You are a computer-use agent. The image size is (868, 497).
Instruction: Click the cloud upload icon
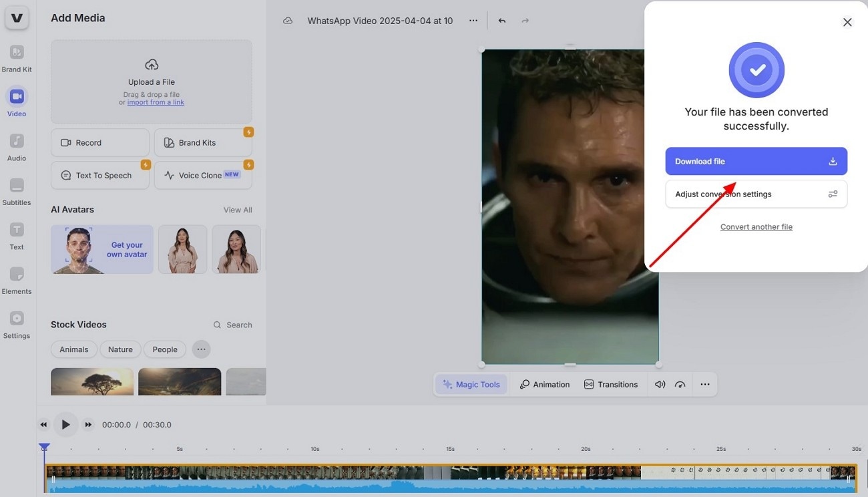click(152, 64)
